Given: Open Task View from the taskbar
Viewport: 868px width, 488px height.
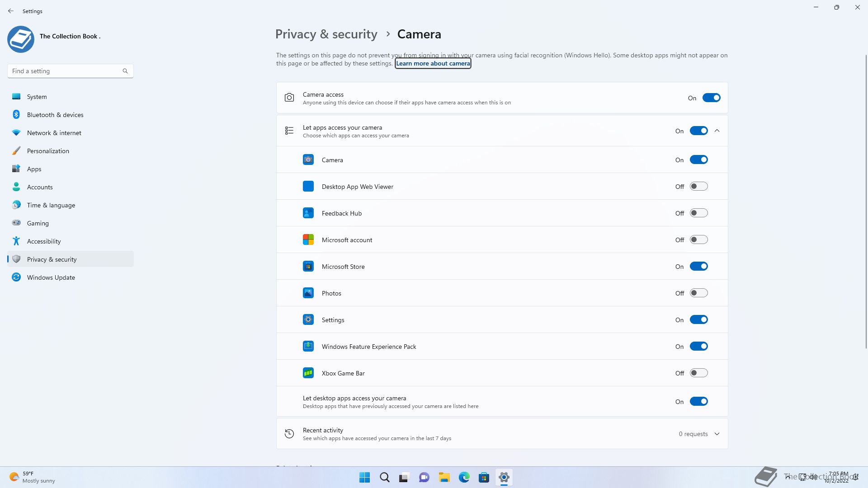Looking at the screenshot, I should click(404, 477).
